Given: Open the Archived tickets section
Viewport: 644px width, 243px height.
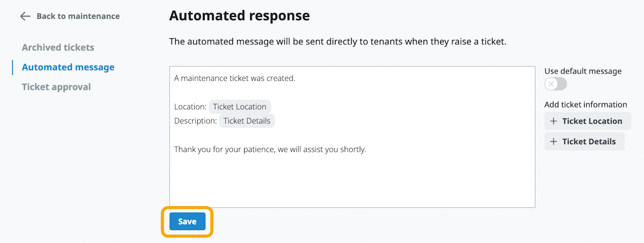Looking at the screenshot, I should pos(58,47).
